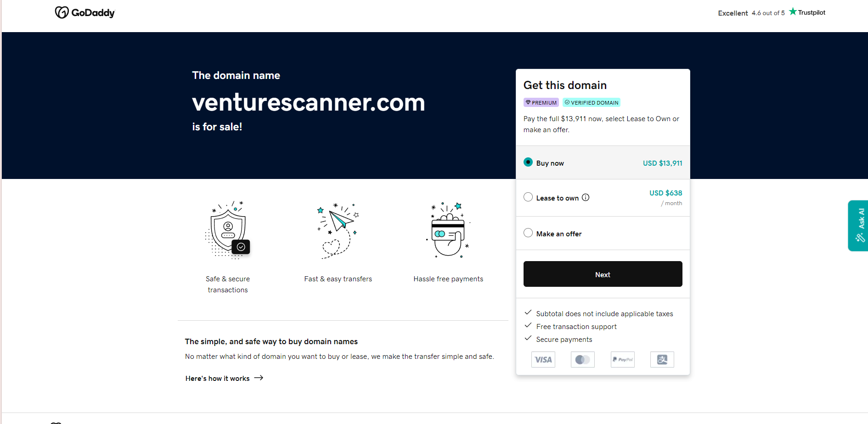868x424 pixels.
Task: Click the Safe & secure transactions shield icon
Action: tap(227, 229)
